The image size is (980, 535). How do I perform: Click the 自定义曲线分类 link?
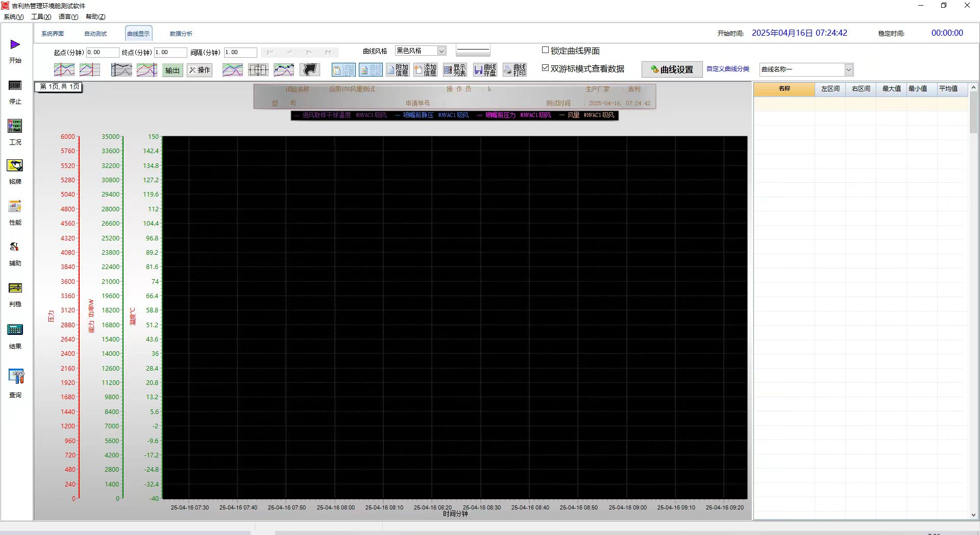click(728, 69)
